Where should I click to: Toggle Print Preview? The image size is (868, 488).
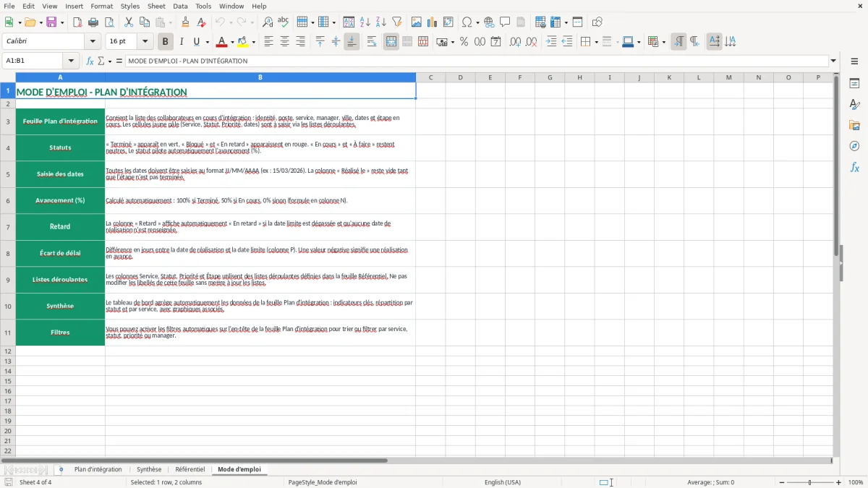(x=109, y=22)
